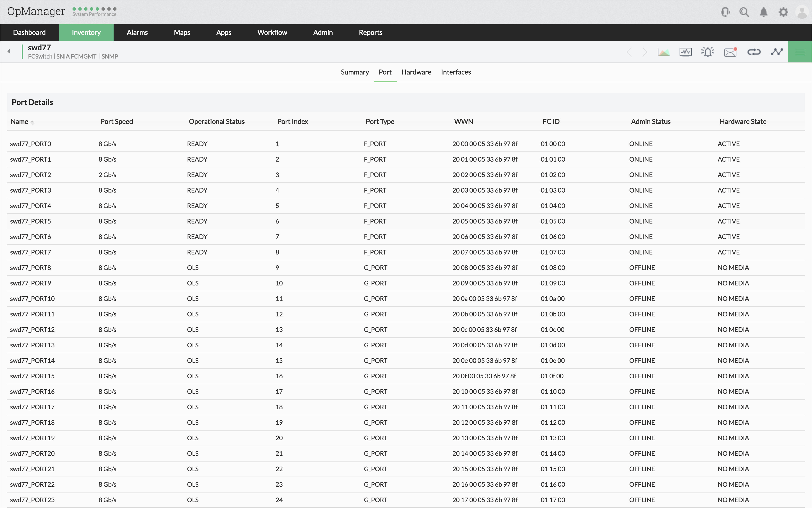This screenshot has width=812, height=508.
Task: Click the Hardware State column header
Action: [x=743, y=122]
